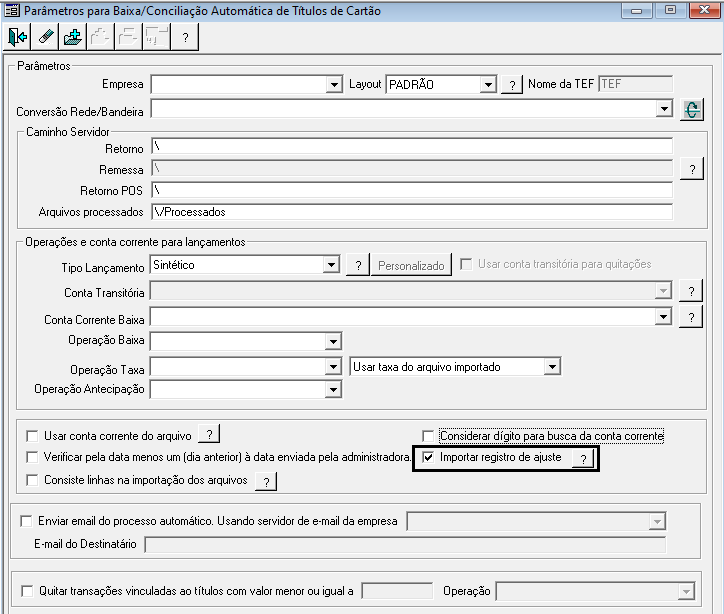Screen dimensions: 724x614
Task: Toggle Usar conta transitória para quitações checkbox
Action: (466, 264)
